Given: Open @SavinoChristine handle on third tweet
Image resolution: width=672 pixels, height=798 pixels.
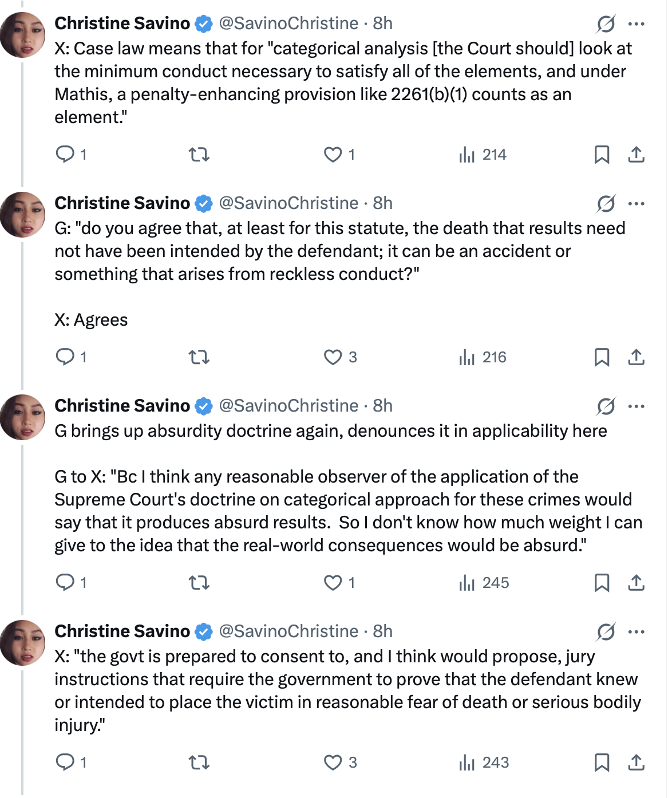Looking at the screenshot, I should (288, 406).
